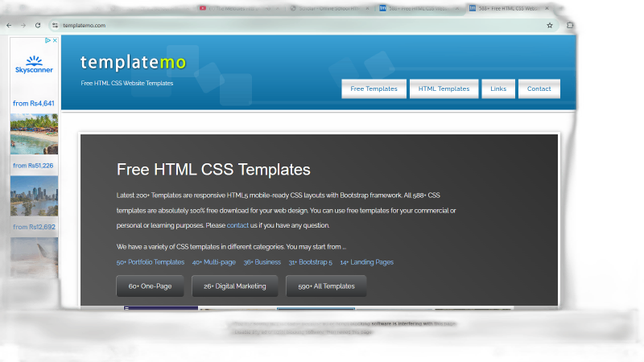
Task: Click the browser back arrow
Action: tap(9, 25)
